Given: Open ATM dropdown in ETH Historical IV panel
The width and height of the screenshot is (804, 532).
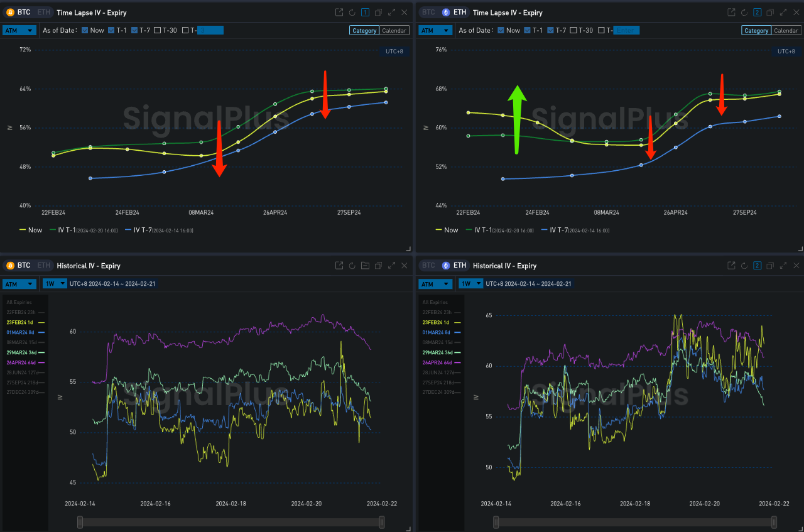Looking at the screenshot, I should (435, 284).
